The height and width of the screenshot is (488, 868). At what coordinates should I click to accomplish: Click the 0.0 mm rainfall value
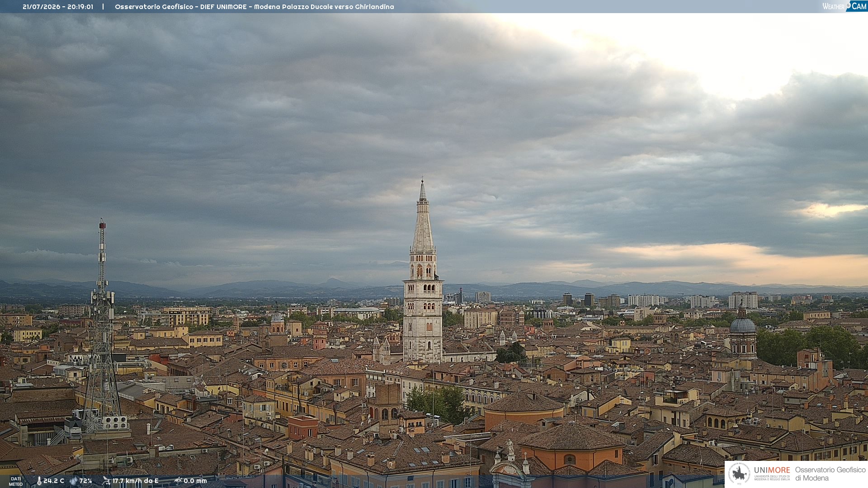pyautogui.click(x=195, y=481)
